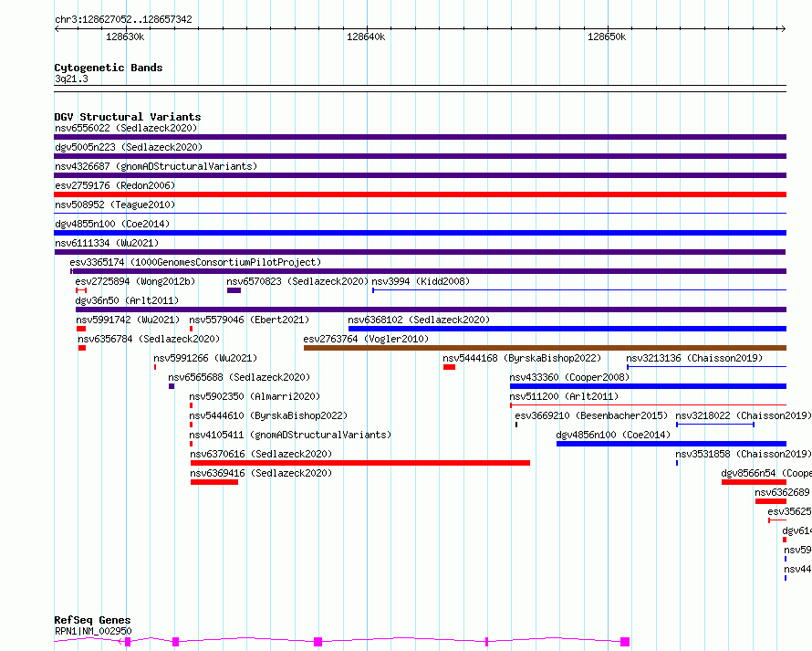This screenshot has width=812, height=651.
Task: Open nsv6369416 (Sedlazeck2020) label
Action: tap(261, 473)
